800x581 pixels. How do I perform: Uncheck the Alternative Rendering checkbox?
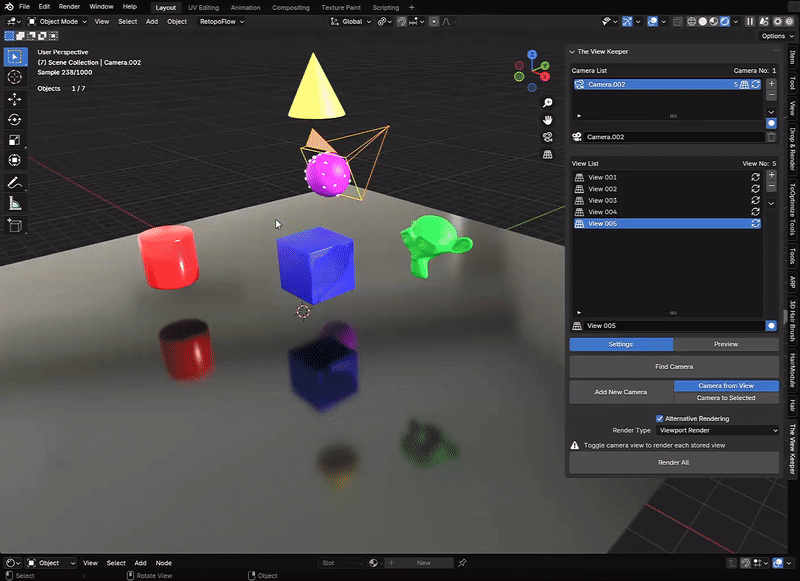click(659, 419)
